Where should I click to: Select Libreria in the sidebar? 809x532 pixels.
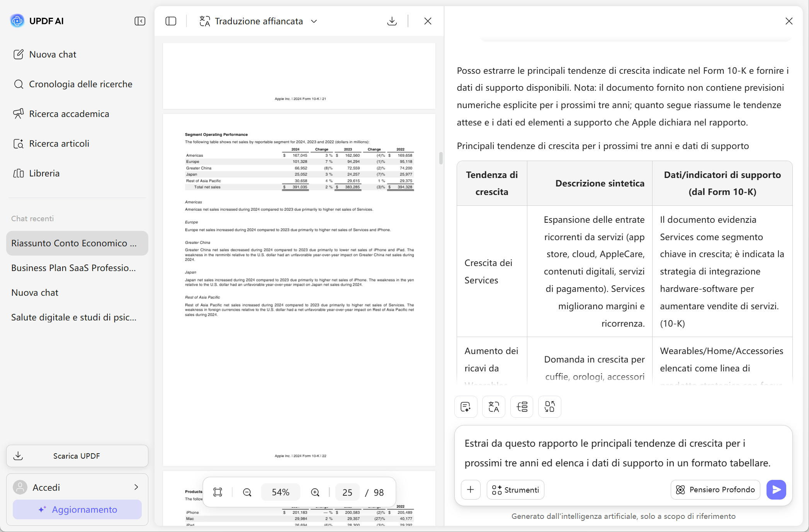(x=44, y=173)
